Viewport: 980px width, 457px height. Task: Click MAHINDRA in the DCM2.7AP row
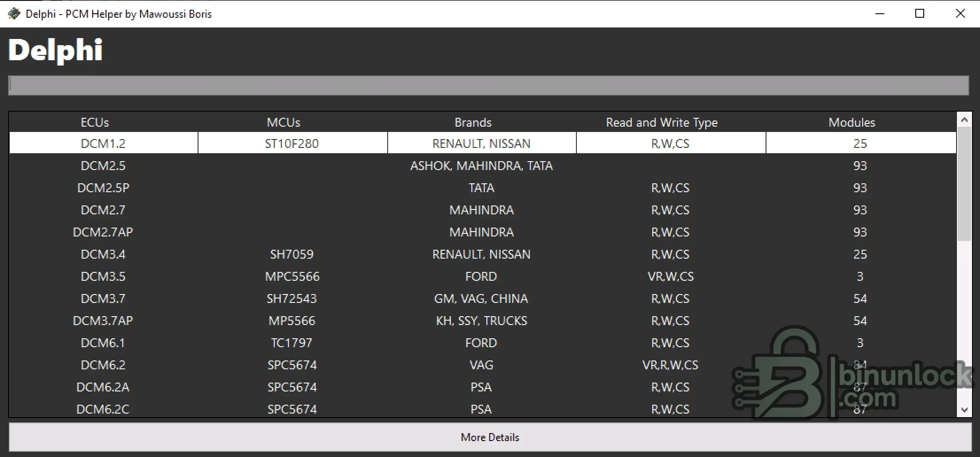coord(482,232)
